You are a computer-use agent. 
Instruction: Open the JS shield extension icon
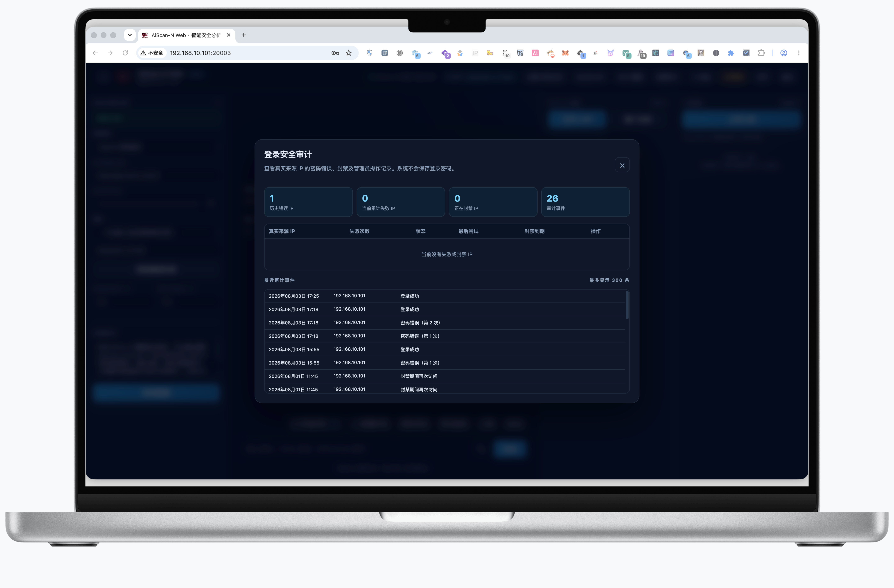tap(520, 53)
